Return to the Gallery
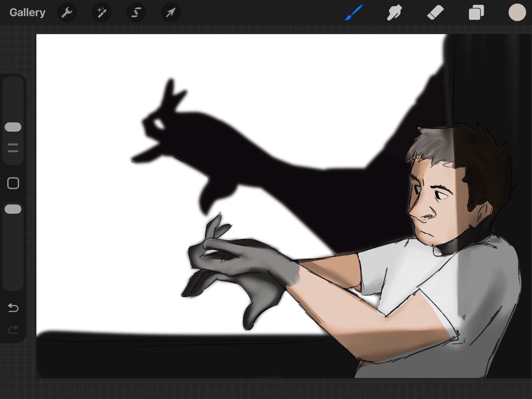 (x=27, y=12)
